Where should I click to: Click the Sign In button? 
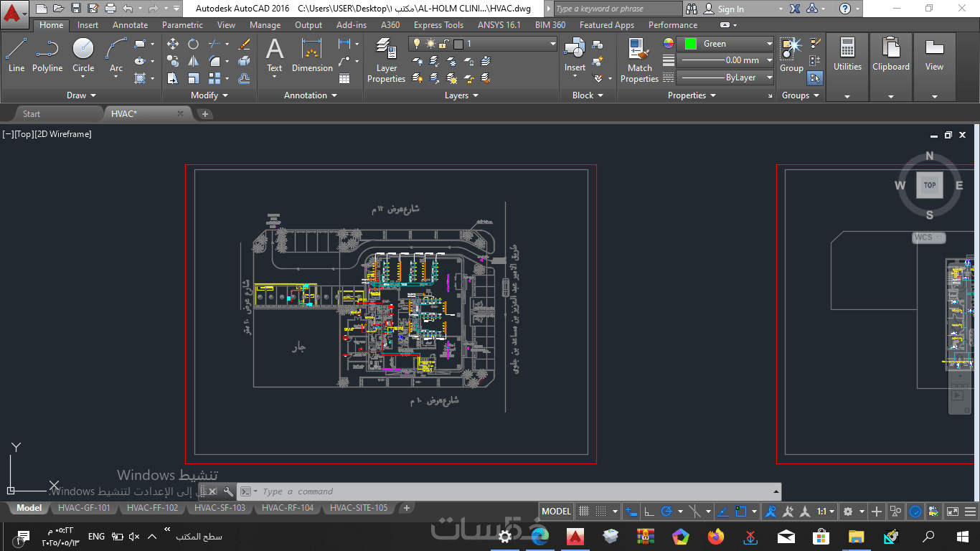pyautogui.click(x=730, y=9)
